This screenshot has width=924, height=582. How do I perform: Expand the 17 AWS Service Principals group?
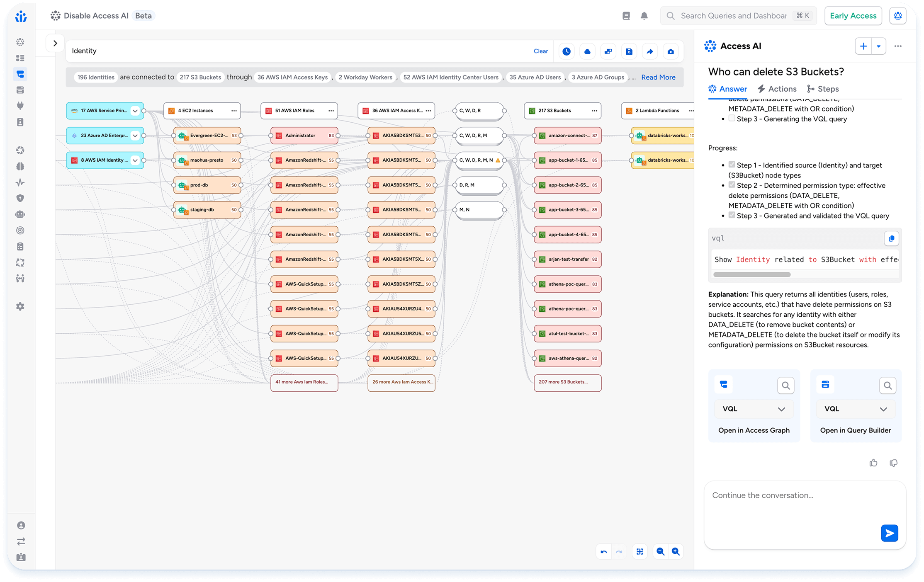[x=135, y=111]
